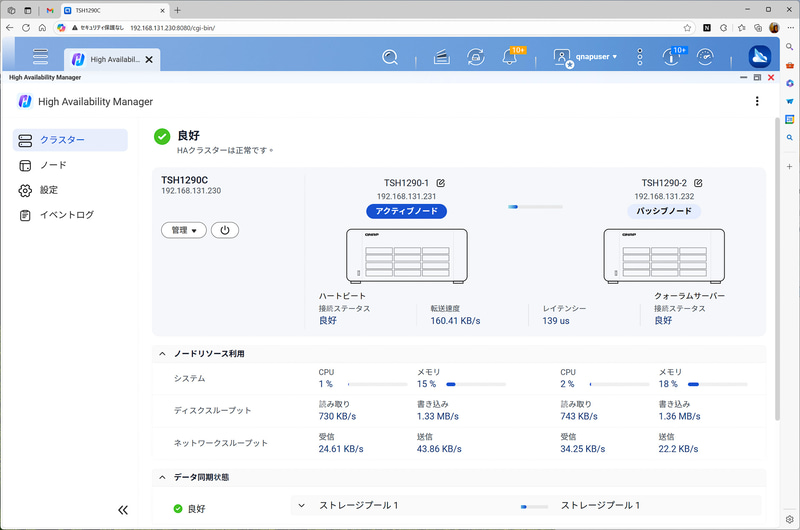Screen dimensions: 800x530
Task: Open the external devices sync icon
Action: pos(476,57)
